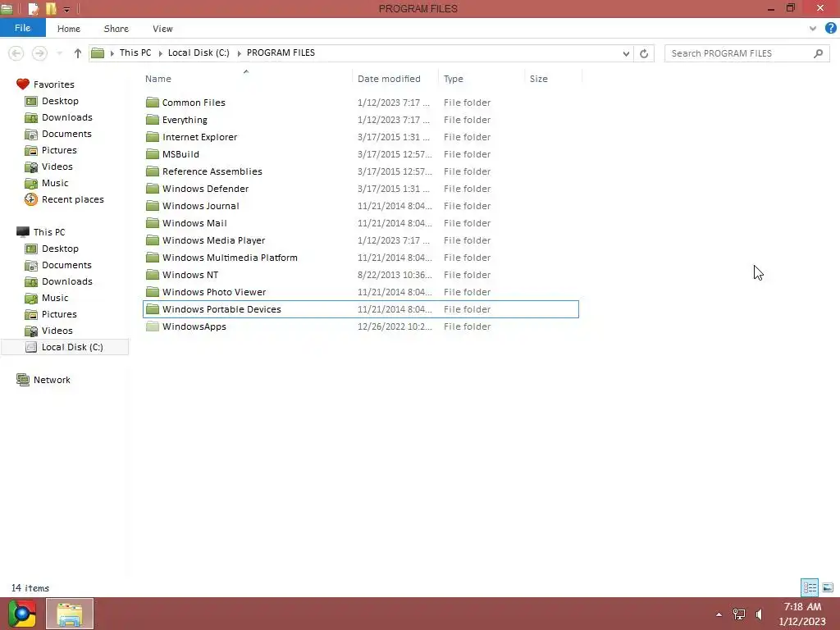Select the MSBuild folder icon
The height and width of the screenshot is (630, 840).
[153, 153]
